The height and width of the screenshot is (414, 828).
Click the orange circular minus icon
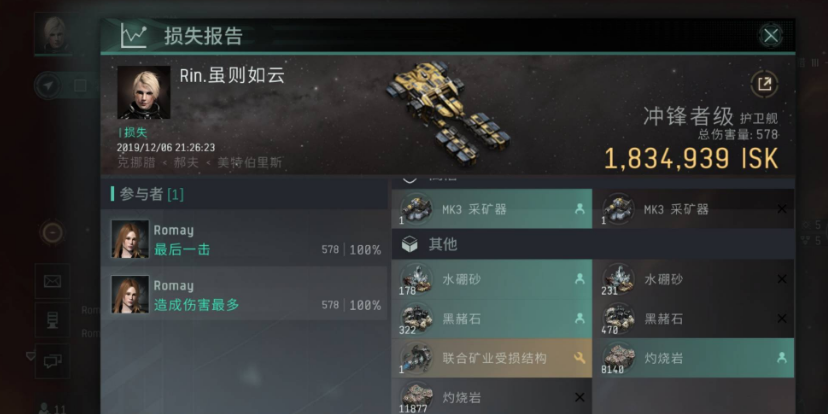pos(52,232)
